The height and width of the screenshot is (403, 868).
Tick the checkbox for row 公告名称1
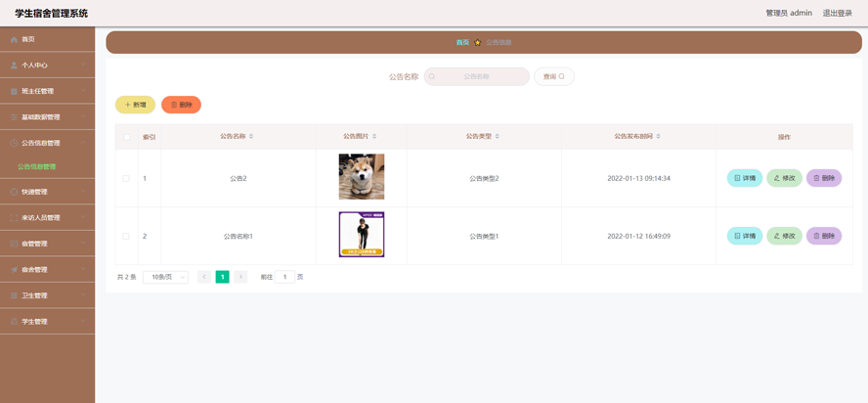tap(126, 236)
